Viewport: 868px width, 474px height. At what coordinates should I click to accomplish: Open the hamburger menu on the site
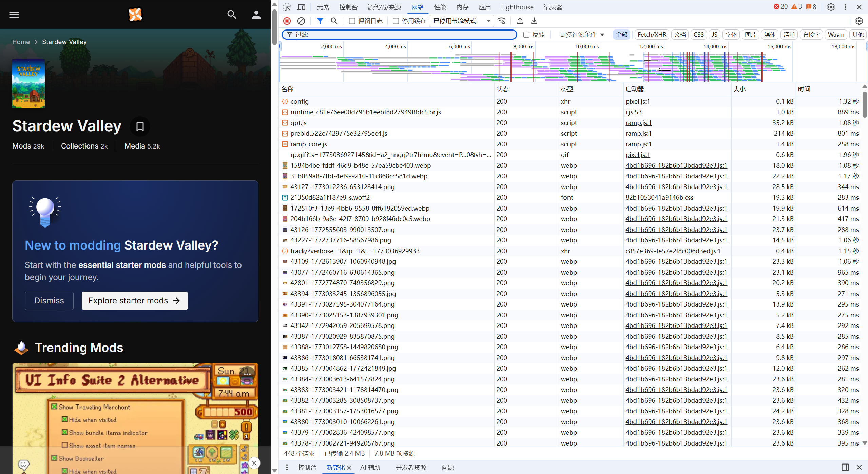coord(14,14)
